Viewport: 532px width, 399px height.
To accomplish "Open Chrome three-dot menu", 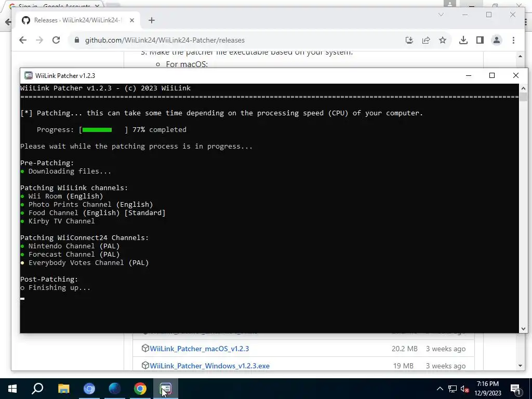I will pyautogui.click(x=513, y=40).
